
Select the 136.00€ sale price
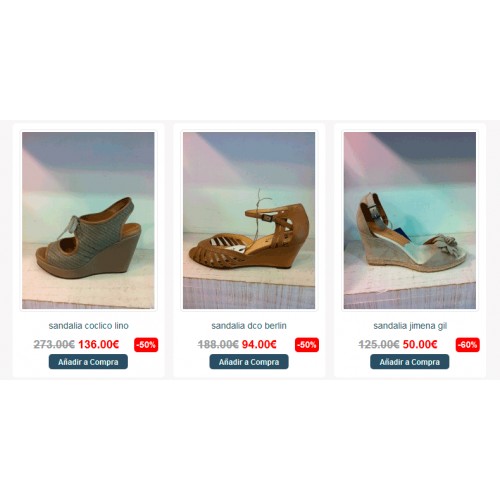pos(99,344)
